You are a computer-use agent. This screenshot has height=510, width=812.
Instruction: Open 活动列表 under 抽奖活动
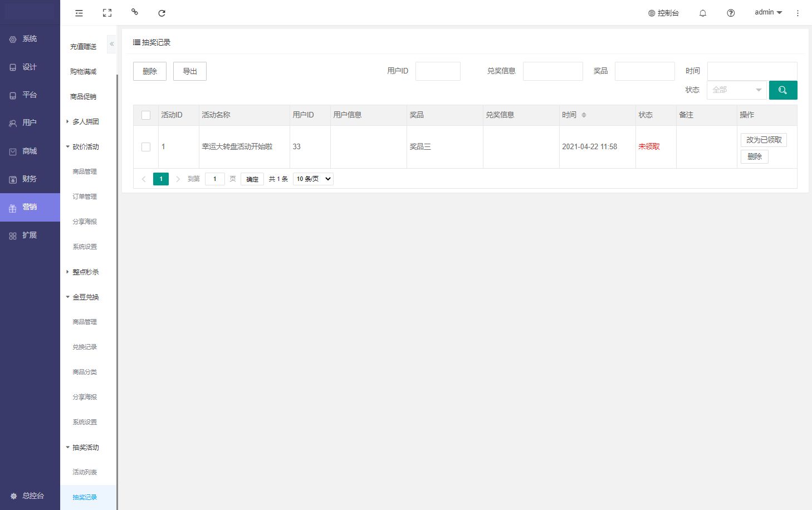coord(85,472)
